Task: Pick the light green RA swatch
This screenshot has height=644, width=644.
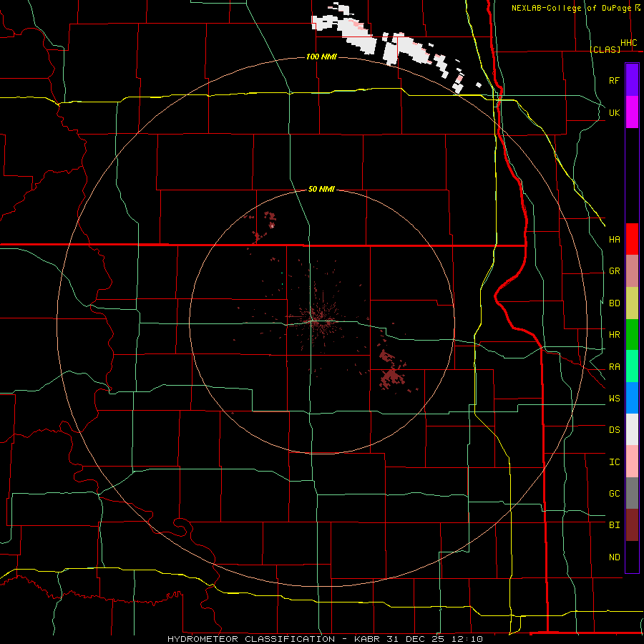Action: click(x=632, y=366)
